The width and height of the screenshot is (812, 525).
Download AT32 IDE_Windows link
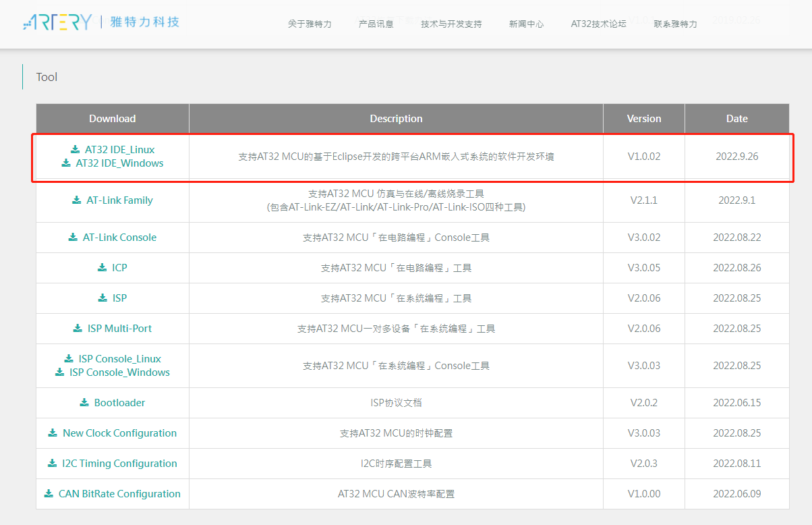(x=119, y=163)
